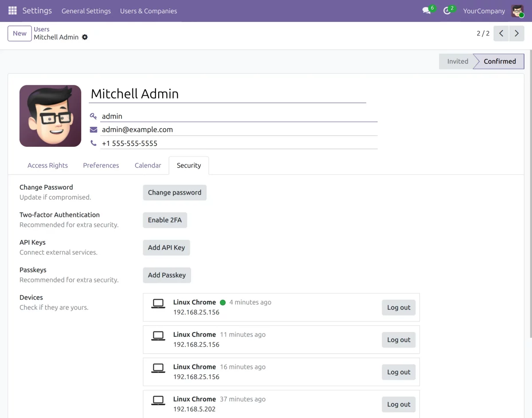Click the Mitchell Admin profile picture
Image resolution: width=532 pixels, height=418 pixels.
(51, 116)
